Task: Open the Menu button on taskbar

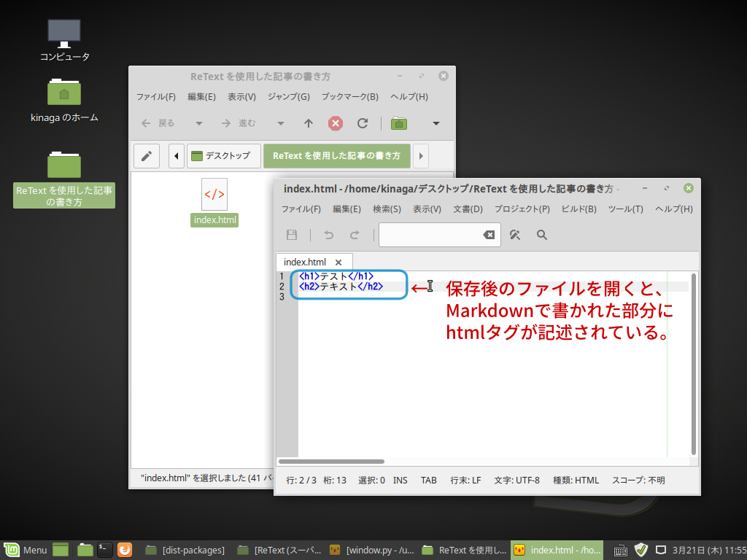Action: point(26,550)
